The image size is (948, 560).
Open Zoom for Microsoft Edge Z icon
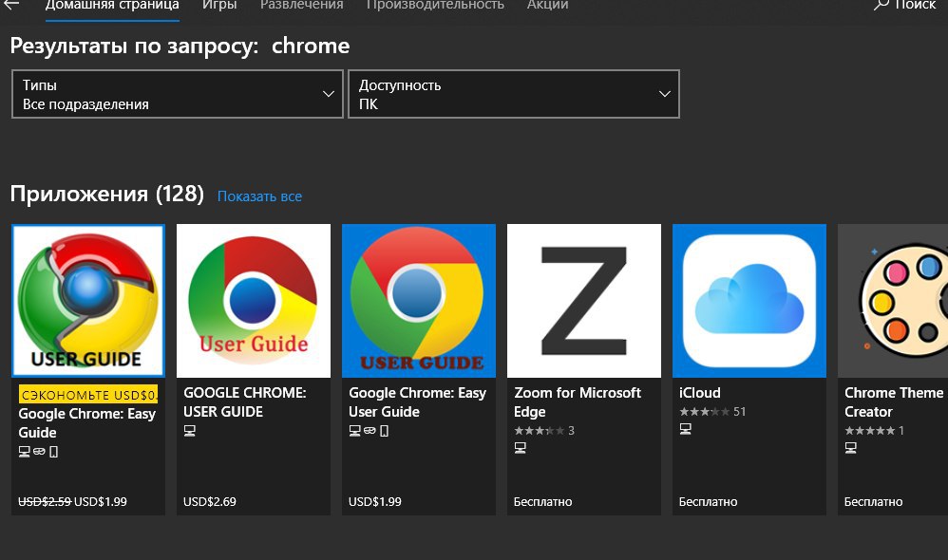click(584, 301)
